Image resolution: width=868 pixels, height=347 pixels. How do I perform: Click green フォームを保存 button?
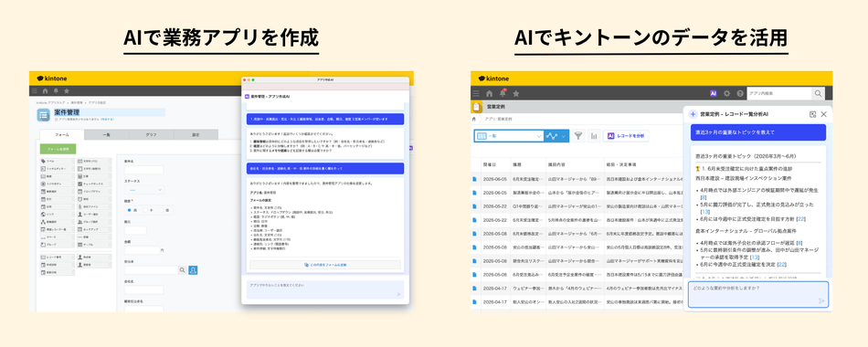pyautogui.click(x=58, y=149)
